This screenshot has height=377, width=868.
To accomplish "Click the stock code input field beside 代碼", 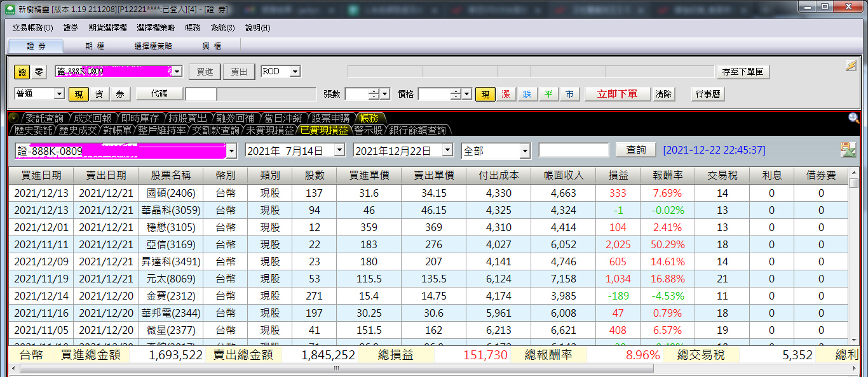I will [201, 95].
